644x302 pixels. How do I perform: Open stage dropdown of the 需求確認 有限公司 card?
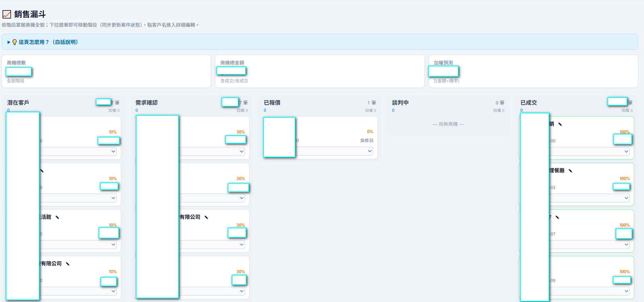tap(212, 244)
